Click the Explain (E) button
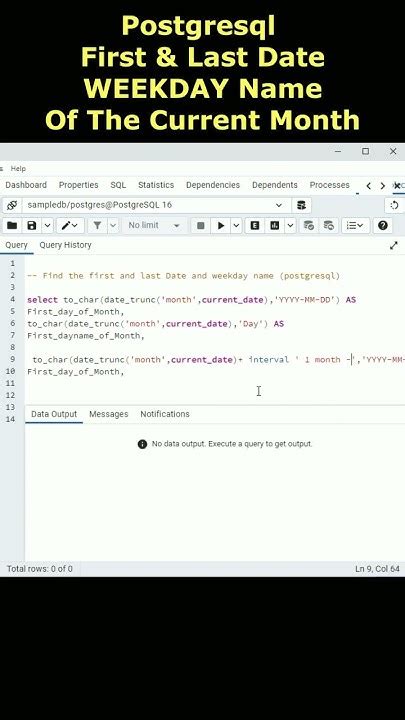Image resolution: width=405 pixels, height=720 pixels. click(x=255, y=225)
